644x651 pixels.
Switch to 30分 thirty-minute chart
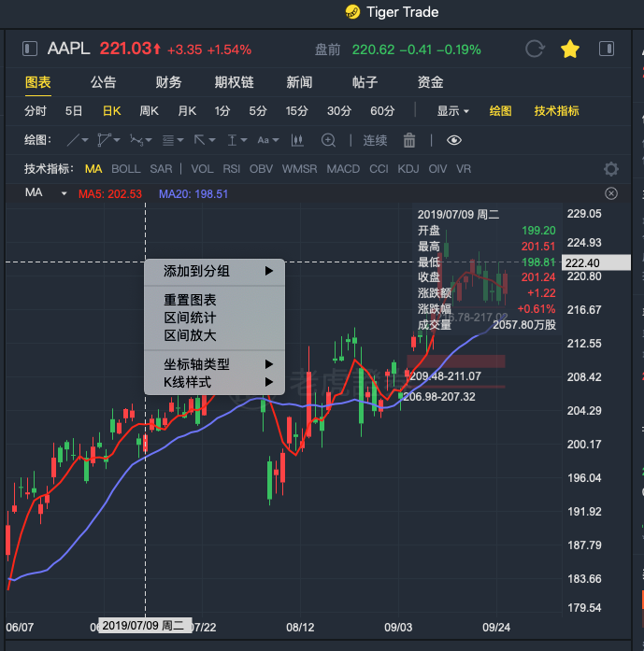click(339, 111)
